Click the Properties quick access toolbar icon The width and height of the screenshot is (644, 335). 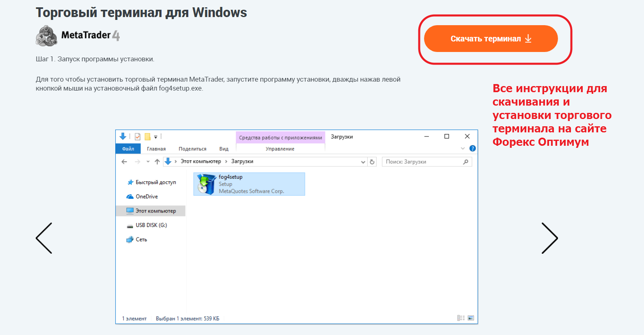click(x=138, y=136)
